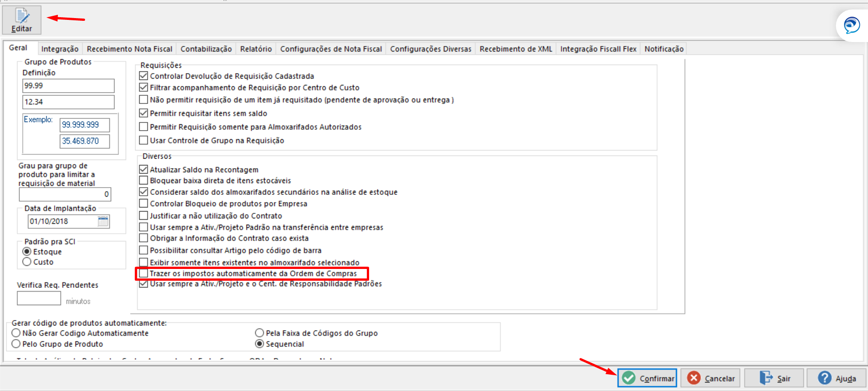The width and height of the screenshot is (868, 391).
Task: Enable Obrigar a Informação do Contrato caso exista
Action: [144, 238]
